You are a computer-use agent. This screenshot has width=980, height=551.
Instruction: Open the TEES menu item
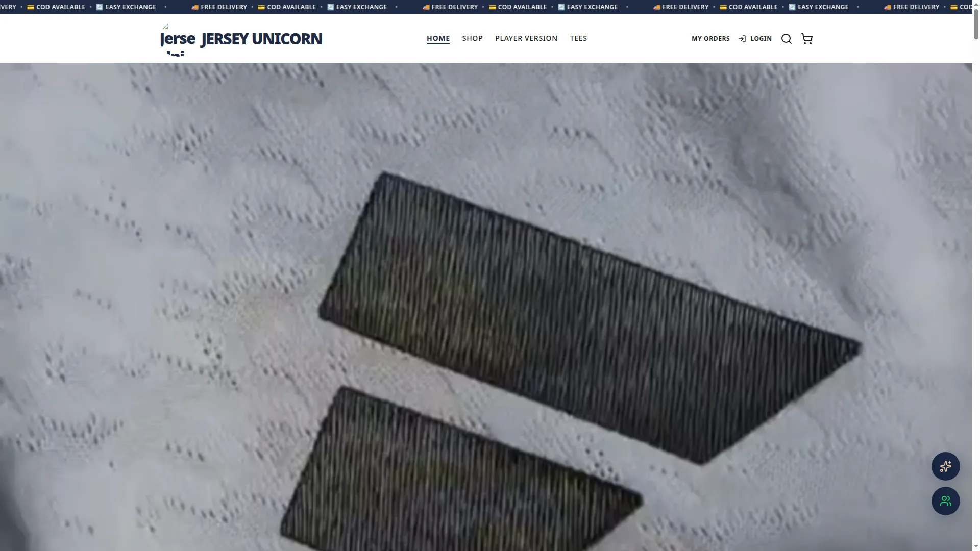(x=578, y=38)
